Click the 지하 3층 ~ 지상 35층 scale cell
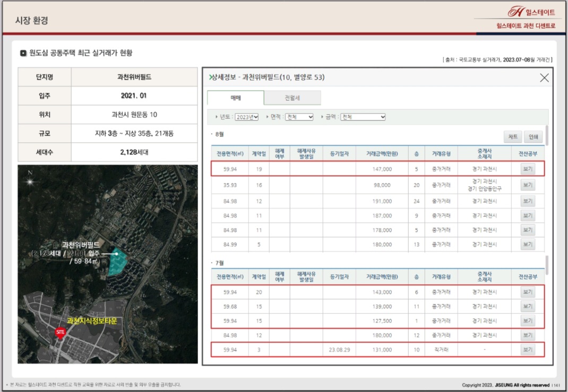This screenshot has height=392, width=568. pos(134,133)
